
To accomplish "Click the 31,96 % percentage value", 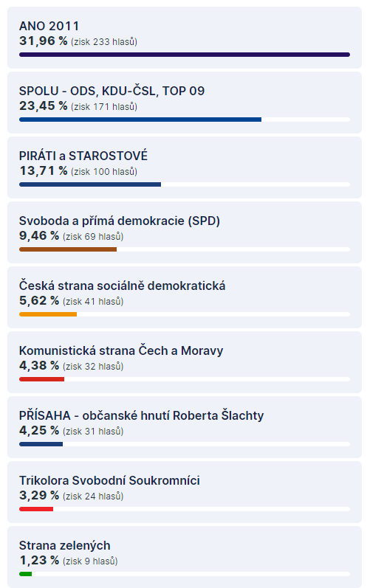I will click(43, 41).
